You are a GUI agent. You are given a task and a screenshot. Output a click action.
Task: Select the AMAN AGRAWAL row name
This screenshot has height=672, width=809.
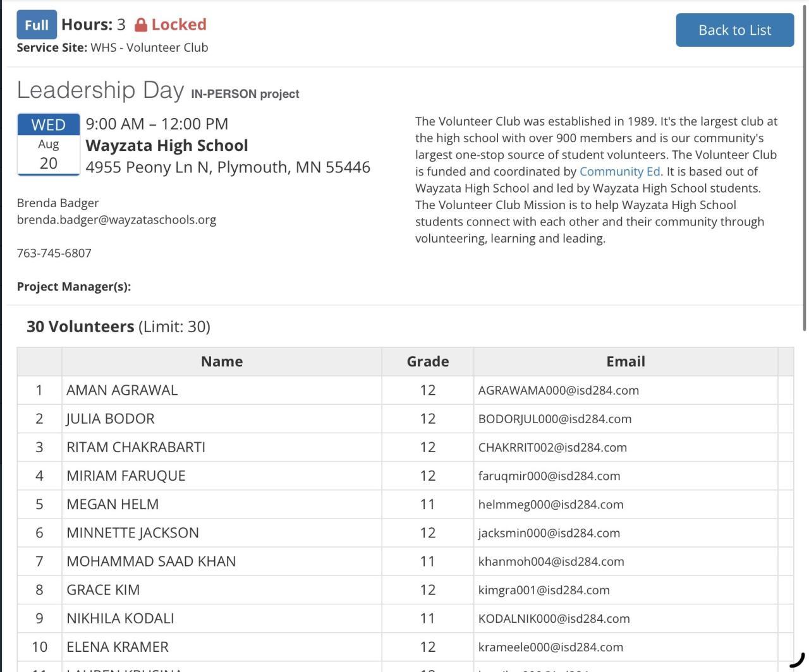(x=122, y=390)
